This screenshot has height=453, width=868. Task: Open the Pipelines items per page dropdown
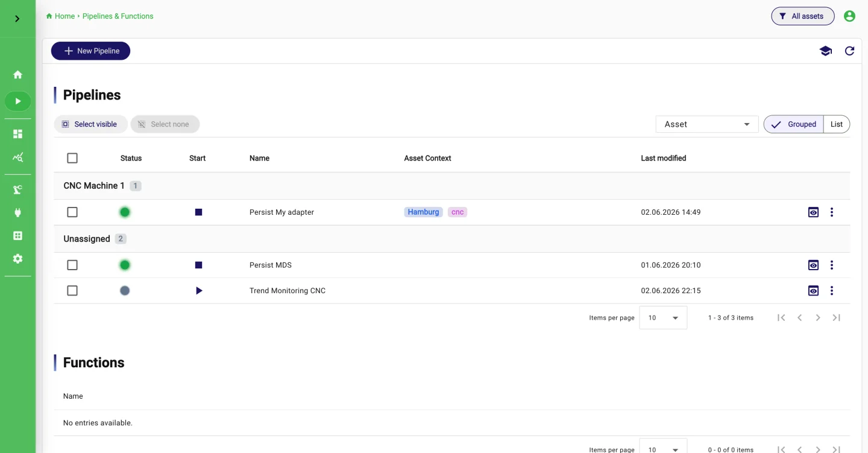tap(663, 318)
